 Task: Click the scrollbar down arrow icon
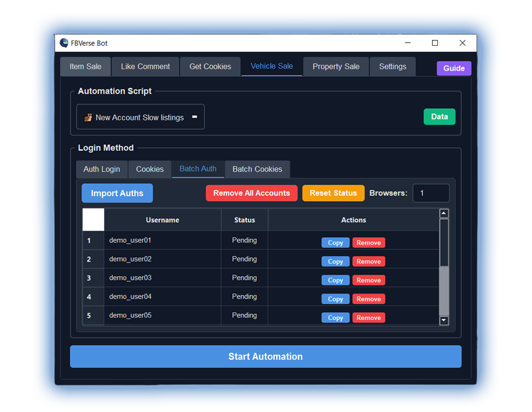click(444, 320)
